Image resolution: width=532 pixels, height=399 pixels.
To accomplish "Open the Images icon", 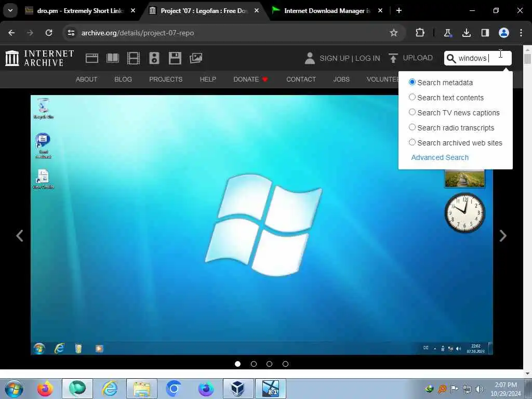I will tap(196, 58).
